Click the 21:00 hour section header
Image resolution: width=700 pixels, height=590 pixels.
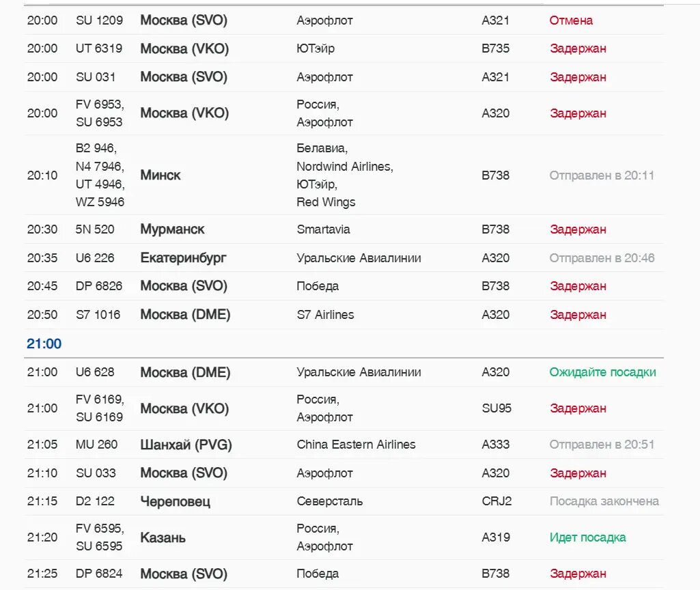tap(44, 344)
